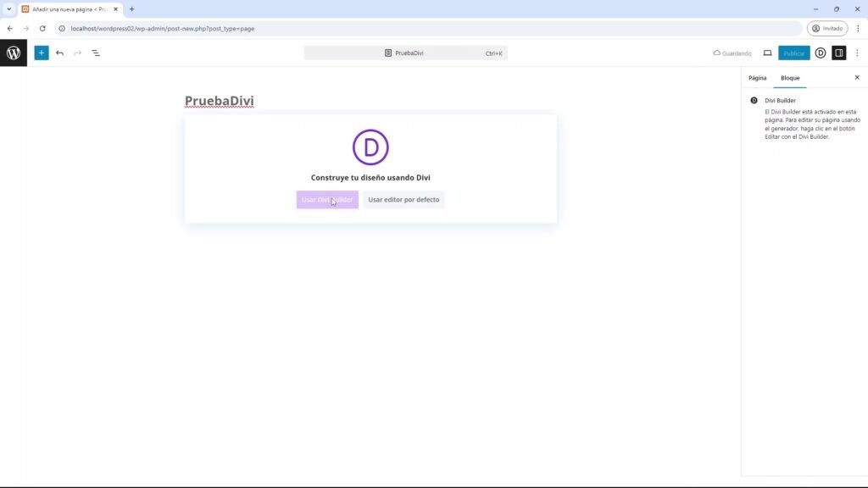Click the large purple Divi logo

pos(370,147)
